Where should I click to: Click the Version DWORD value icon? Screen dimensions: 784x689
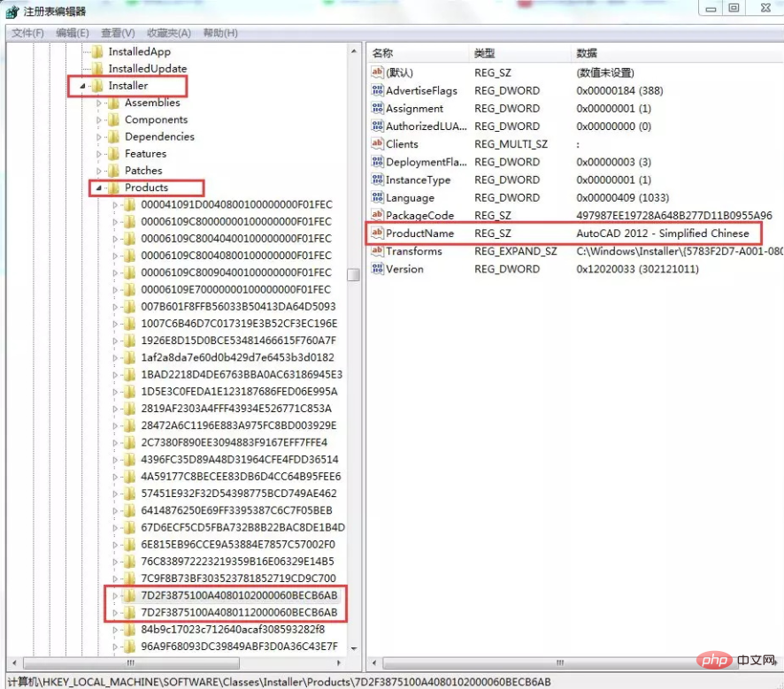point(378,269)
